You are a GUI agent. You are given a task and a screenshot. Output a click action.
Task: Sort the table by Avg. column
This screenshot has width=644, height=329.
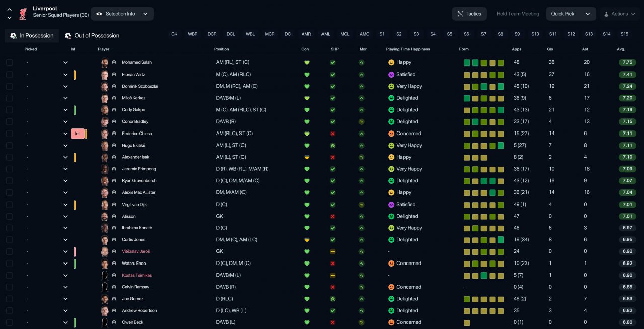coord(621,49)
